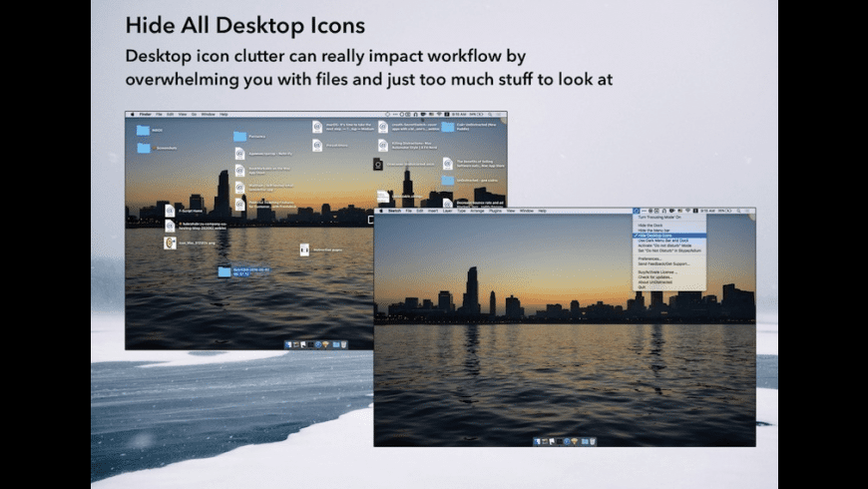Viewport: 868px width, 489px height.
Task: Turn Focusing Mode on
Action: (658, 218)
